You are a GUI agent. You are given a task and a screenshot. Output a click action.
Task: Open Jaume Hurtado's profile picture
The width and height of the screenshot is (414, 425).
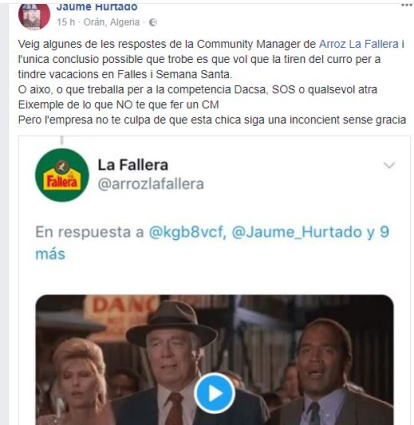[x=34, y=16]
